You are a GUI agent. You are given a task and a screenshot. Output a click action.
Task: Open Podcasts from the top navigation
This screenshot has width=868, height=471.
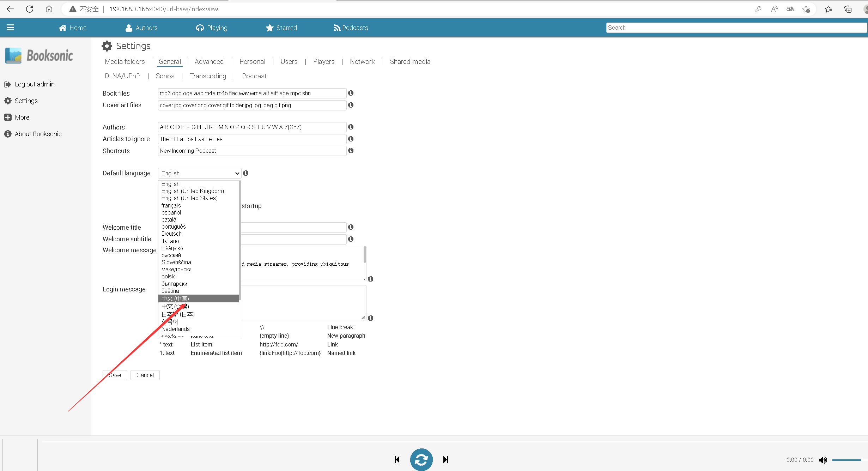[351, 28]
